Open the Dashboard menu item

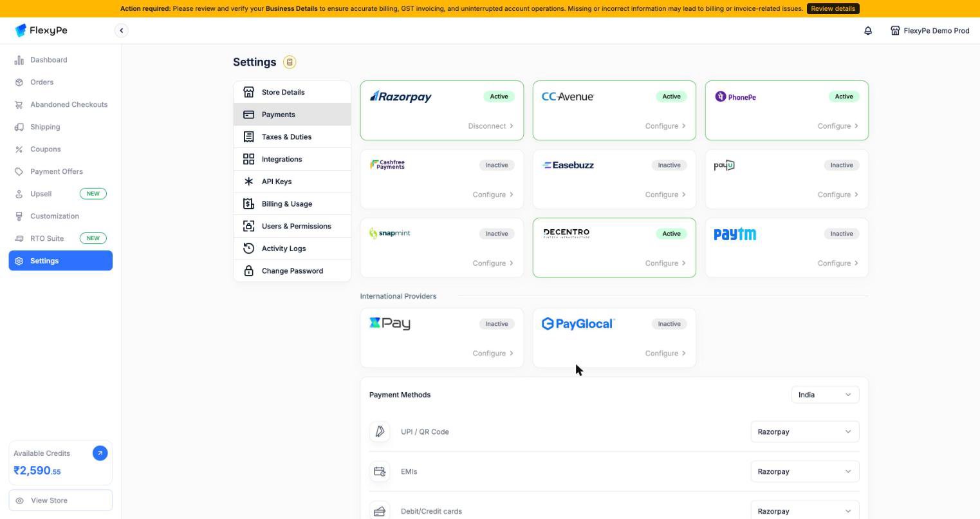pyautogui.click(x=60, y=60)
